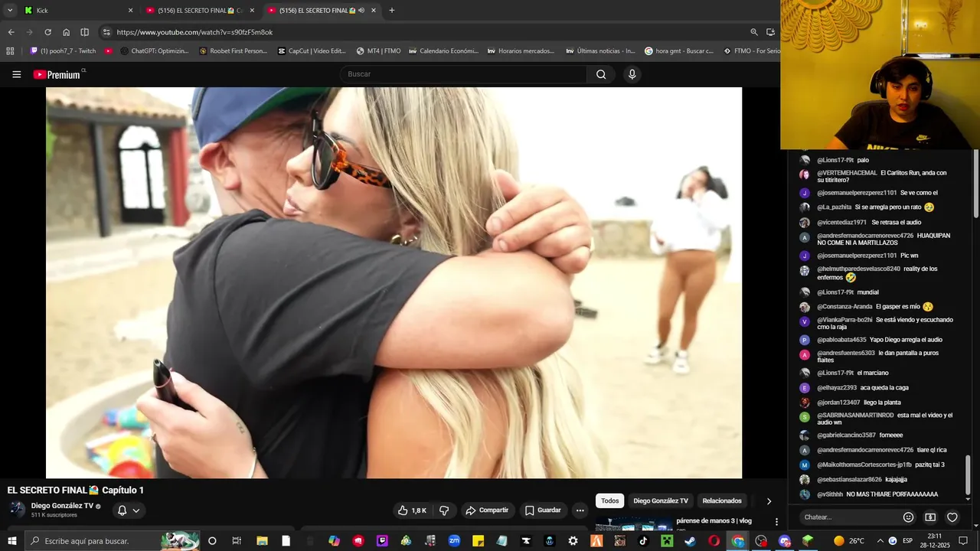Select the 'Diego González TV' filter chip
Screen dimensions: 980x551
(x=661, y=501)
